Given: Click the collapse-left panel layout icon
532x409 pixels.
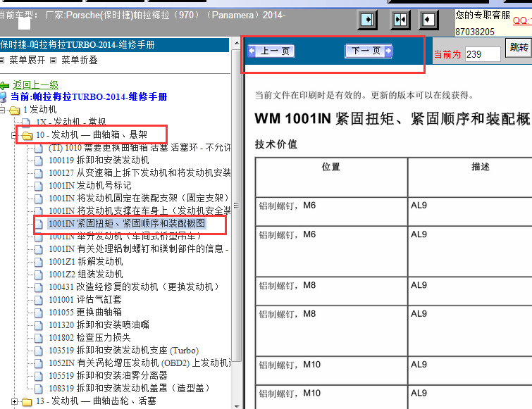Looking at the screenshot, I should point(428,20).
